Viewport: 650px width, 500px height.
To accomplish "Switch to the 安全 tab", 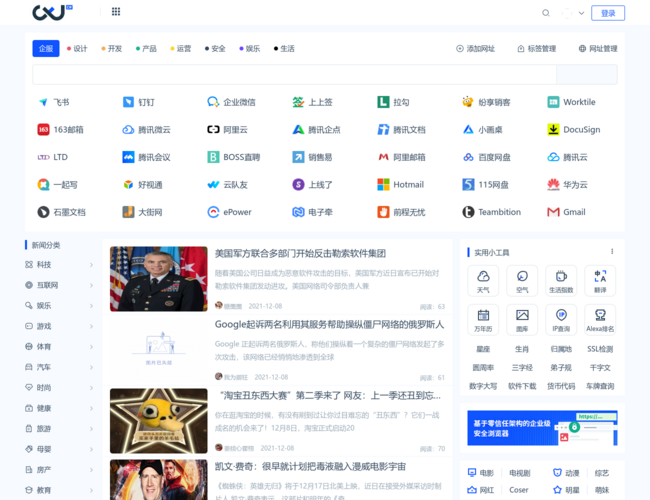I will (x=215, y=49).
